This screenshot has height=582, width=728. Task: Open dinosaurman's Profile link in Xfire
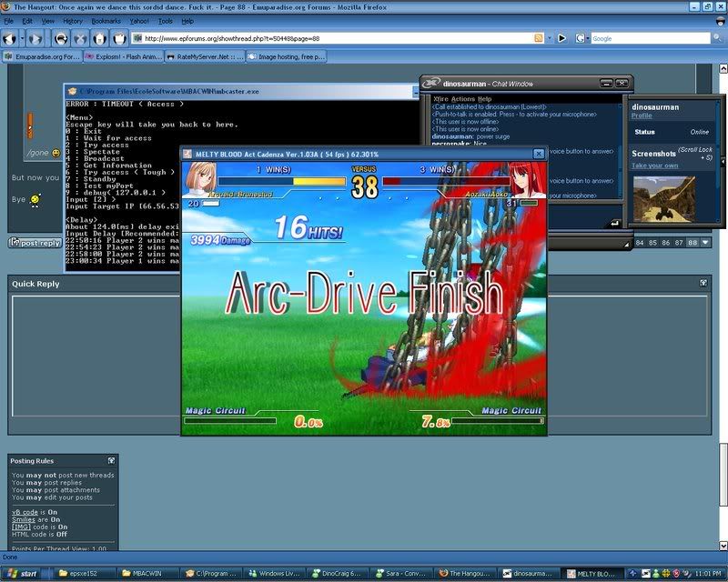pos(642,115)
